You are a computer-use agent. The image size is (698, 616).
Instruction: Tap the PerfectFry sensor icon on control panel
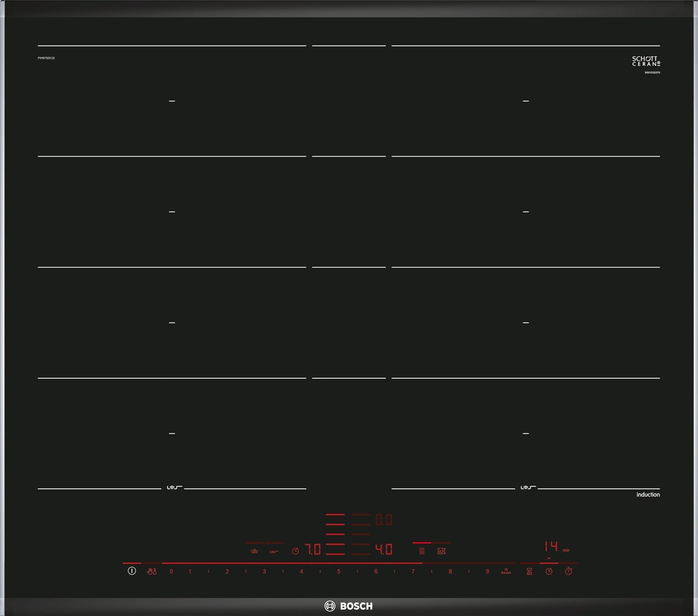pos(274,552)
